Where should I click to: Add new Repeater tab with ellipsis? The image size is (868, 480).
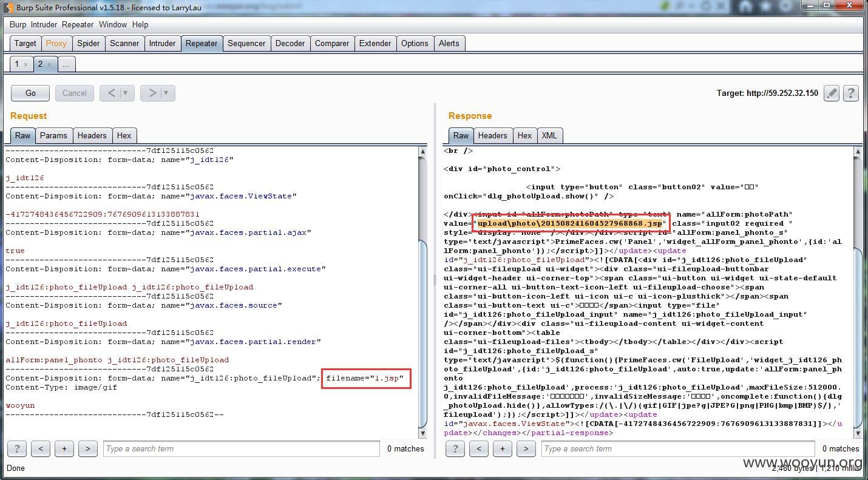[66, 64]
